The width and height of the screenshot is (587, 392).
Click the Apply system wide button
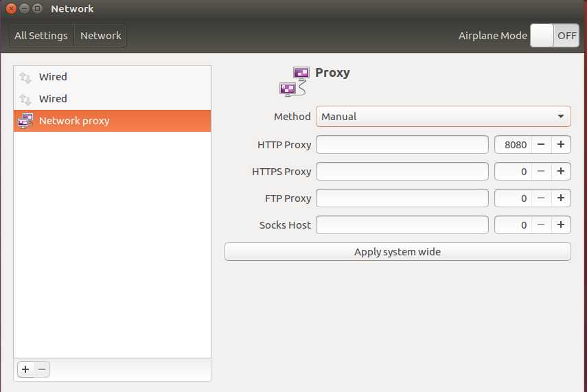398,251
